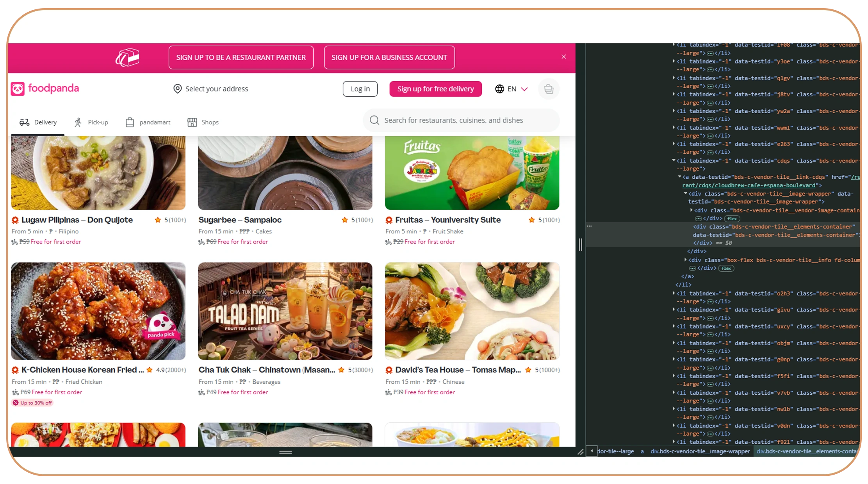868x484 pixels.
Task: Switch to the Shops tab
Action: [x=203, y=123]
